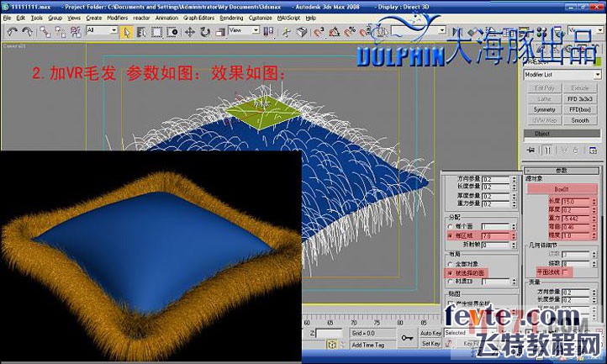Open reference coordinate View dropdown
The image size is (607, 364).
244,30
